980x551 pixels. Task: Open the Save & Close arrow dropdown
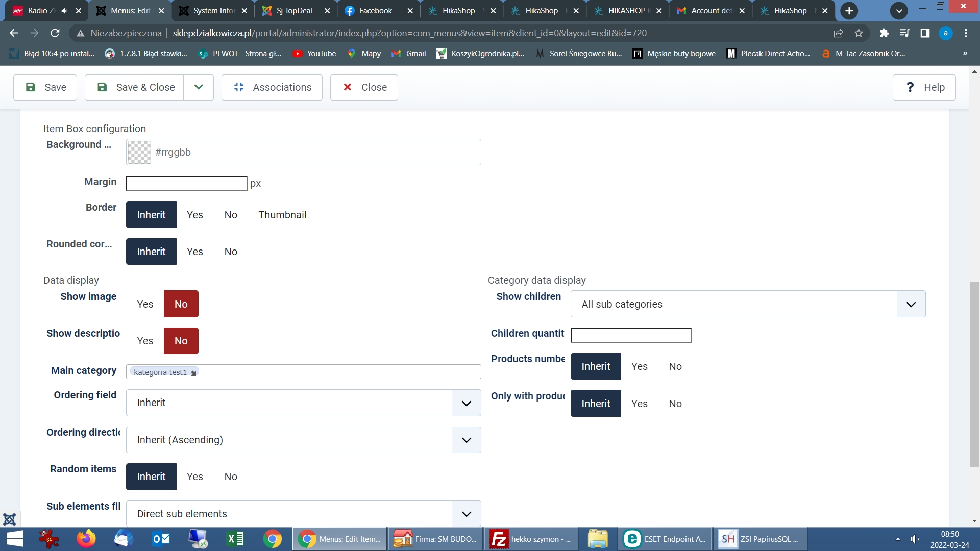[199, 87]
